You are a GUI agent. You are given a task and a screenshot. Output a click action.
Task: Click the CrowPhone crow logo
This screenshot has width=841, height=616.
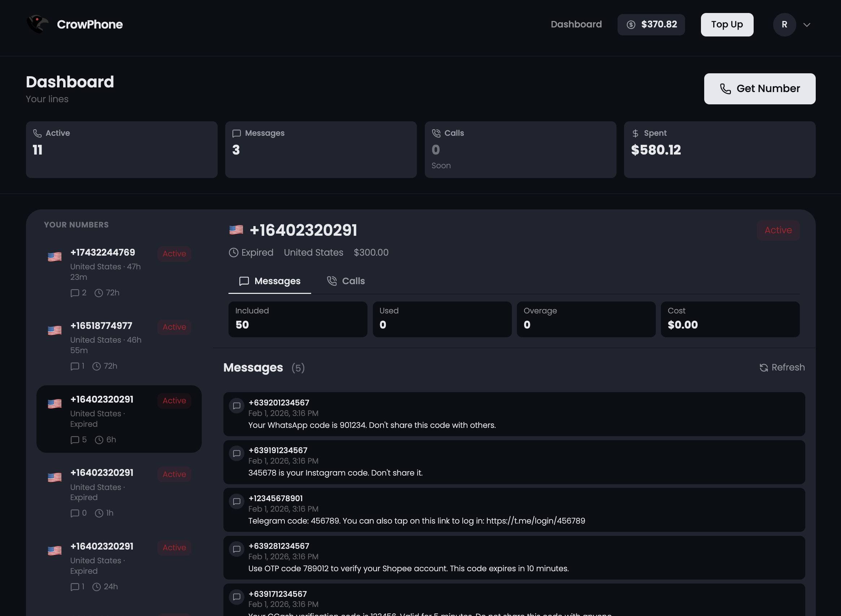click(x=37, y=24)
